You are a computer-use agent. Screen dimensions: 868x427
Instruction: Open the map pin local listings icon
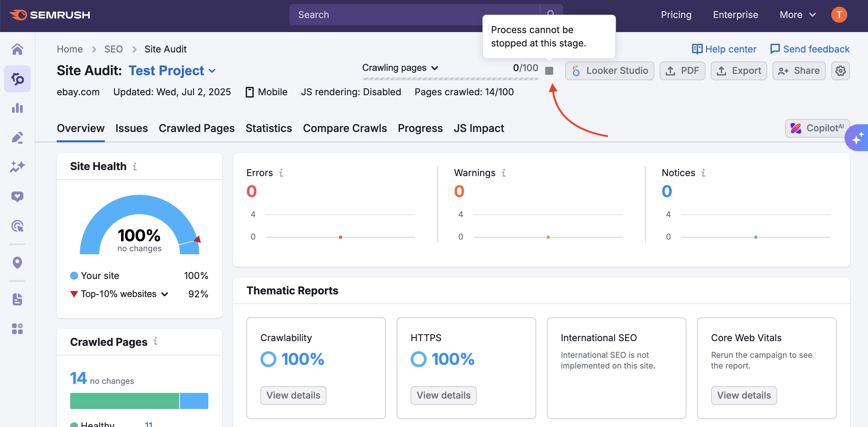pos(17,262)
